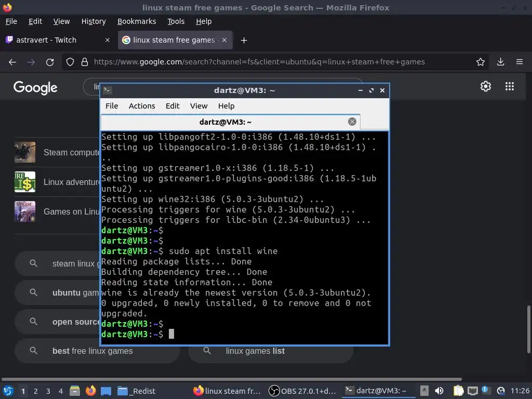The height and width of the screenshot is (399, 532).
Task: Open Firefox Edit menu
Action: [35, 21]
